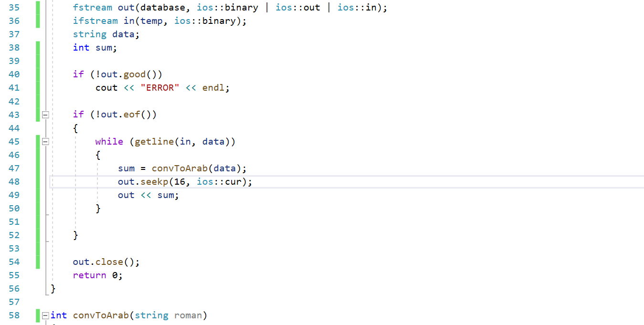
Task: Select line number 55 in the margin
Action: tap(14, 275)
